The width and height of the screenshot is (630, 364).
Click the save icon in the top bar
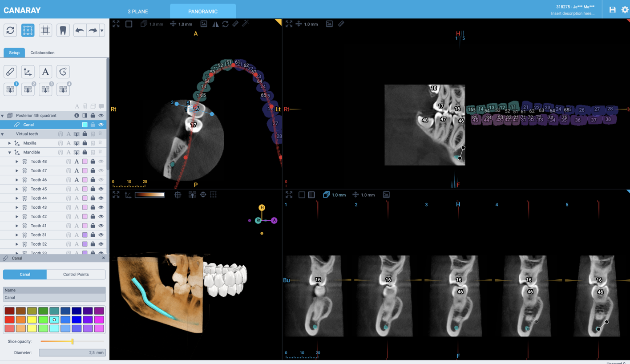coord(612,9)
